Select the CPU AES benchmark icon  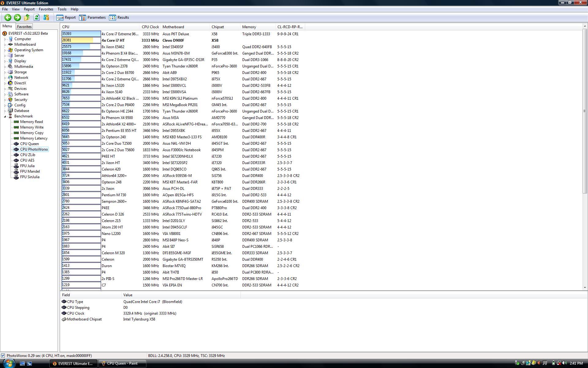[16, 160]
